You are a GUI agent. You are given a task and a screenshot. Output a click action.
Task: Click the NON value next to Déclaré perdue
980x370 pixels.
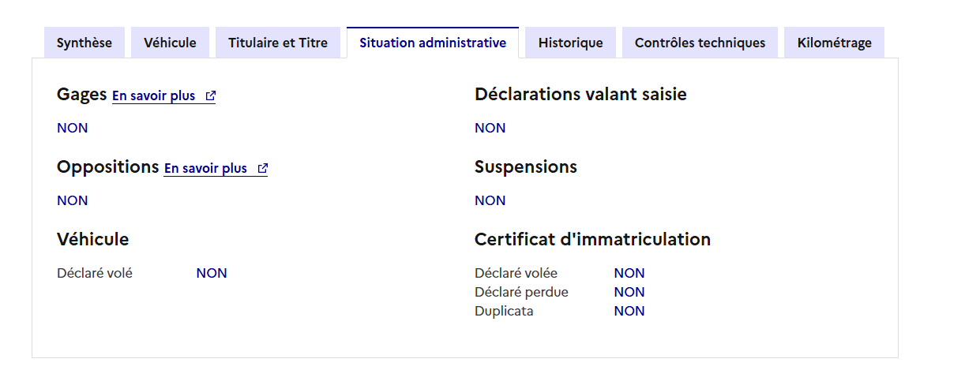629,292
